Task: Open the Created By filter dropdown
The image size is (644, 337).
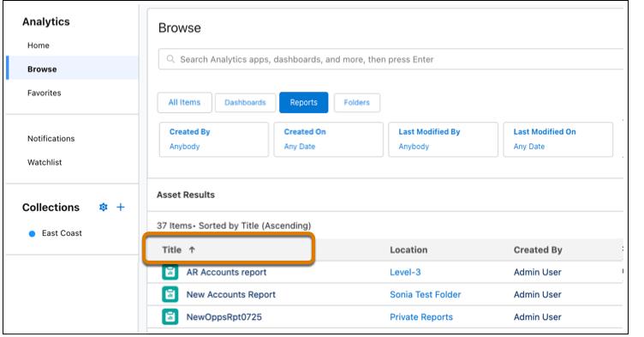Action: click(x=213, y=139)
